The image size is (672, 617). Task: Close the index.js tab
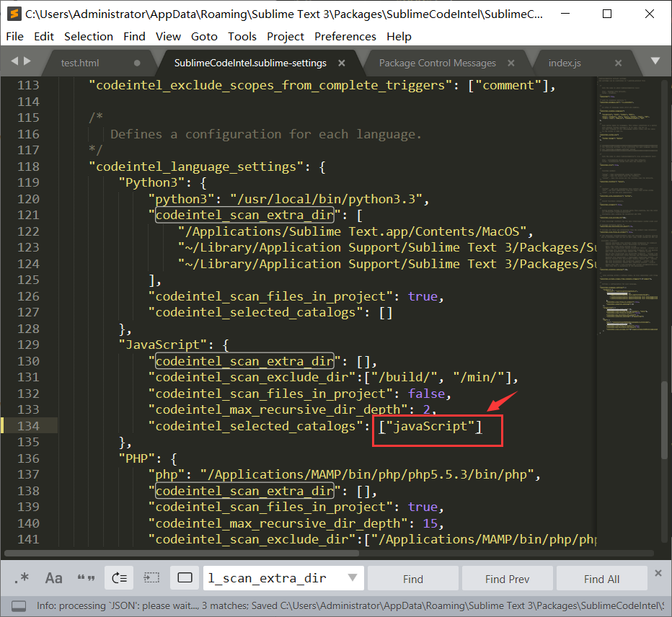[x=618, y=63]
